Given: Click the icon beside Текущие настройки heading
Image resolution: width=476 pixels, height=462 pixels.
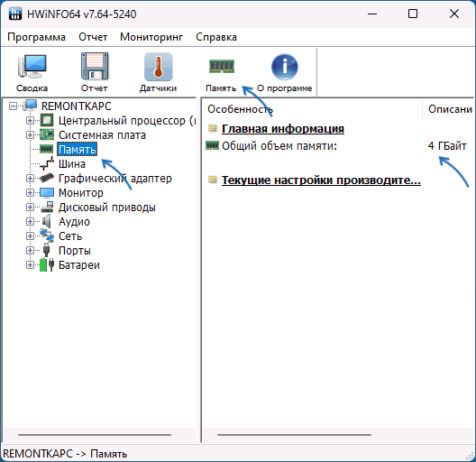Looking at the screenshot, I should [213, 180].
